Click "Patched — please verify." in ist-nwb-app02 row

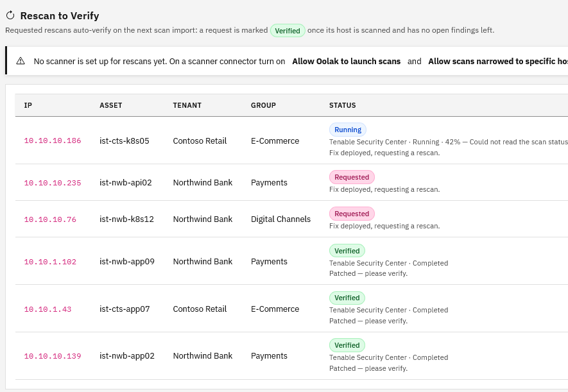point(368,368)
